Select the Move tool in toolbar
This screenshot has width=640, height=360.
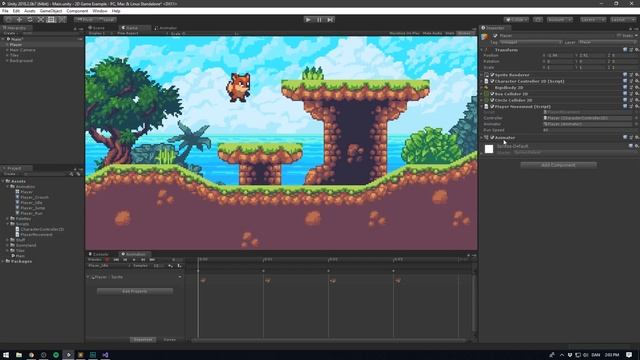[19, 20]
